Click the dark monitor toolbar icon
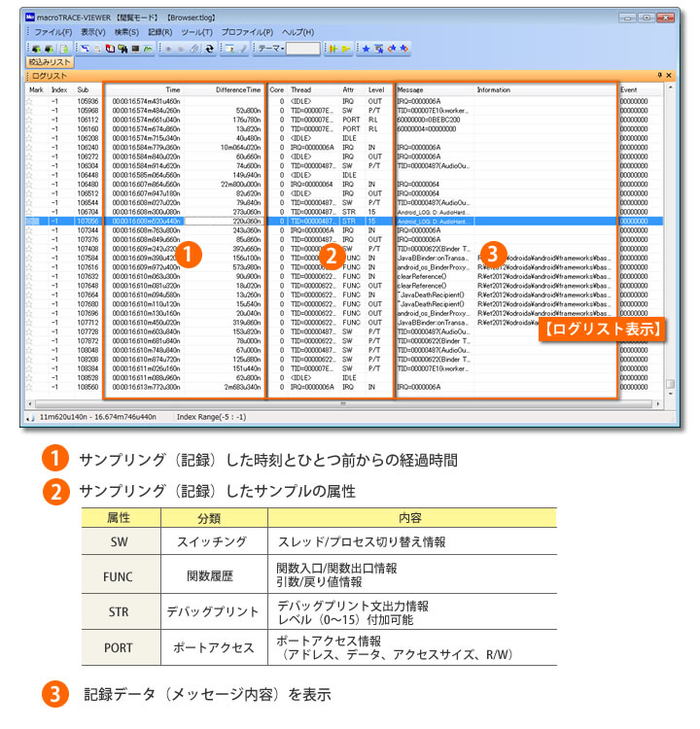The image size is (700, 729). pos(135,49)
